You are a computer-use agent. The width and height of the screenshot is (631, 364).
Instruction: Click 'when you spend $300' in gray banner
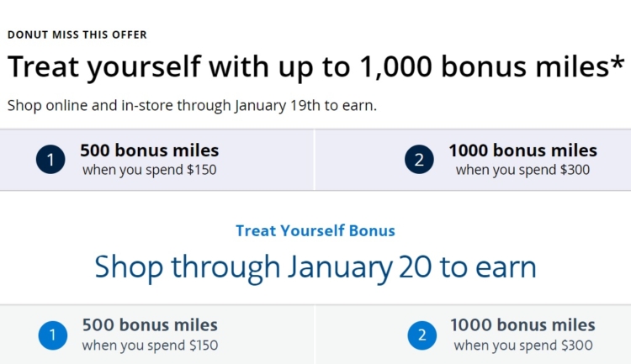pyautogui.click(x=523, y=346)
